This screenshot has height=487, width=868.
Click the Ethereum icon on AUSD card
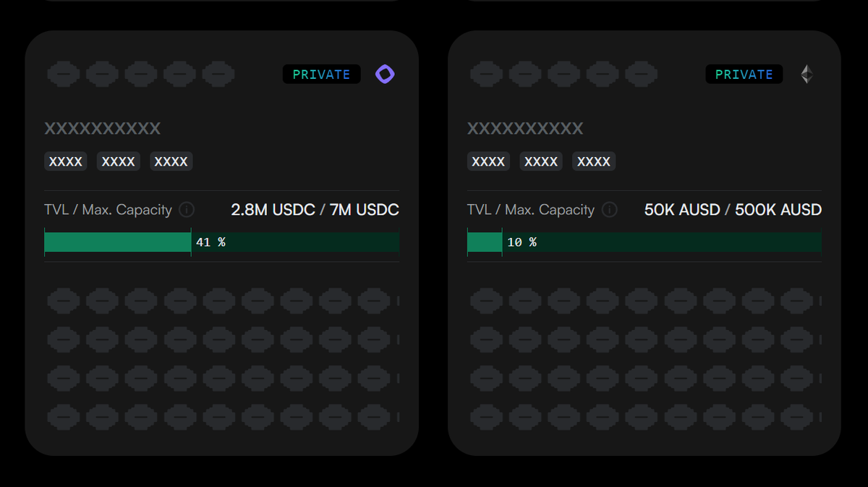point(807,74)
